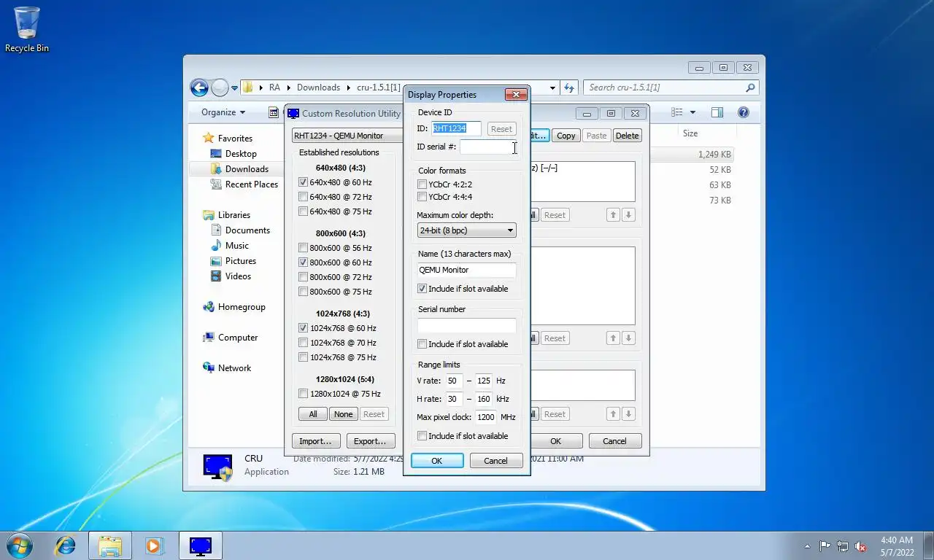Viewport: 934px width, 560px height.
Task: Check 800x600 @ 56 Hz resolution
Action: coord(304,248)
